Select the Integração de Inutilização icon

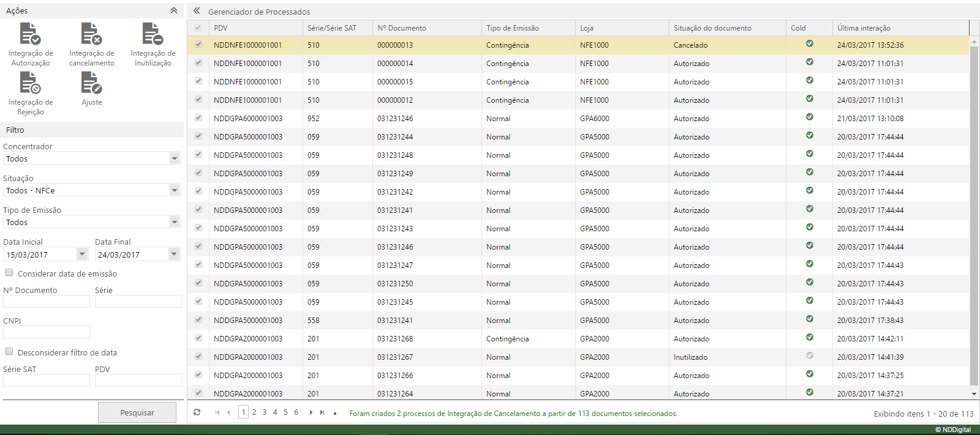point(153,34)
